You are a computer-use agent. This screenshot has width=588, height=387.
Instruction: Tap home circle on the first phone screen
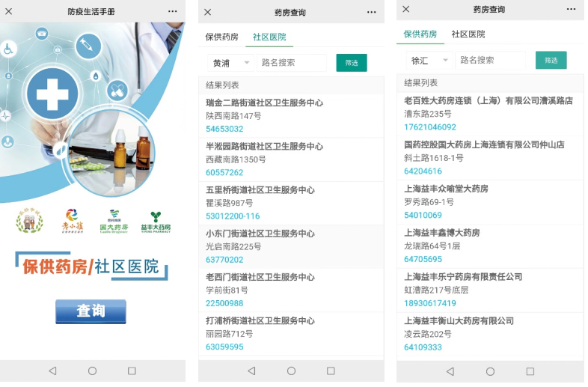point(92,371)
